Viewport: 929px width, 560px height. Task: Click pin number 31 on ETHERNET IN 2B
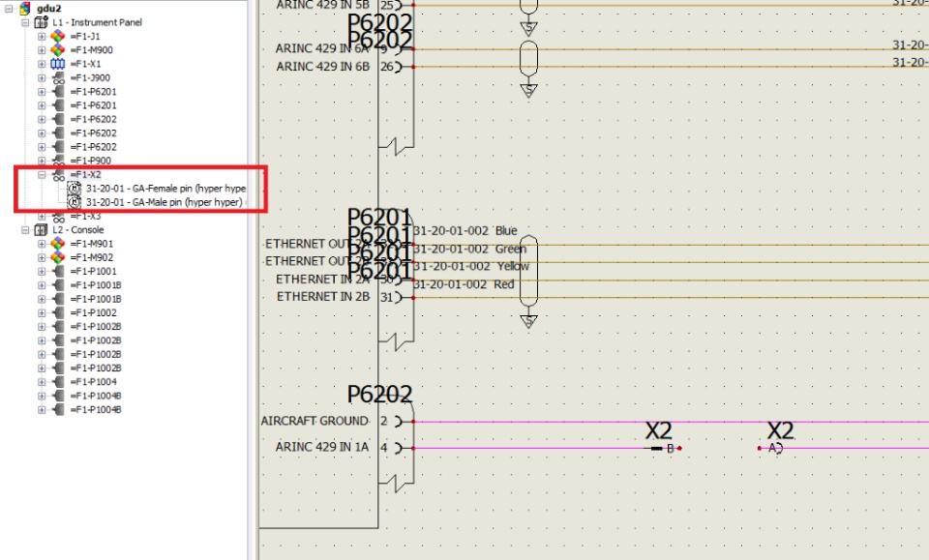[386, 297]
